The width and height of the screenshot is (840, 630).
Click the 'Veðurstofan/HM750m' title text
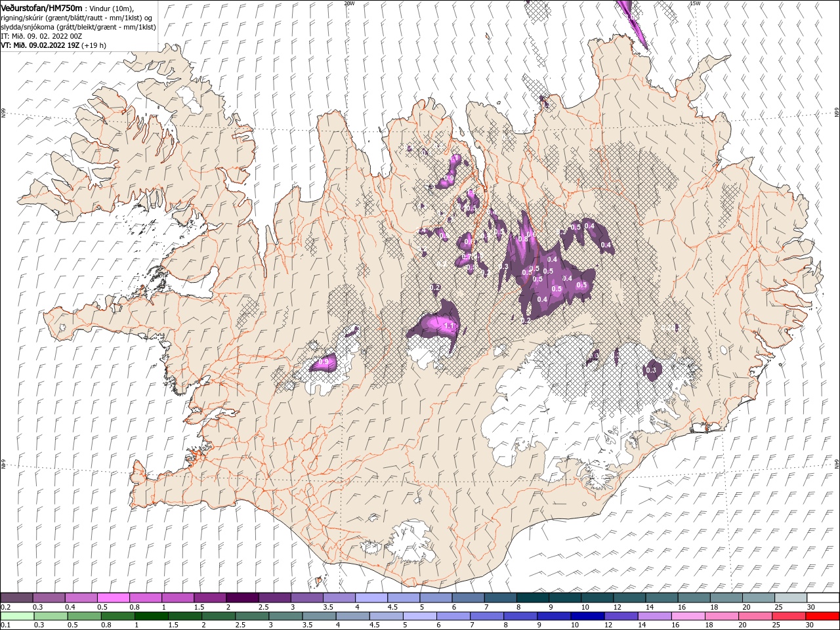point(43,8)
